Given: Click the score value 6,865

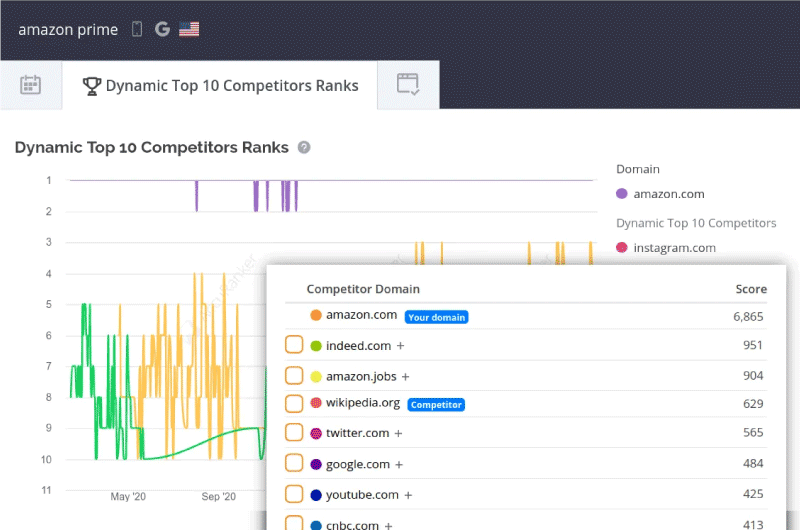Looking at the screenshot, I should pyautogui.click(x=748, y=317).
